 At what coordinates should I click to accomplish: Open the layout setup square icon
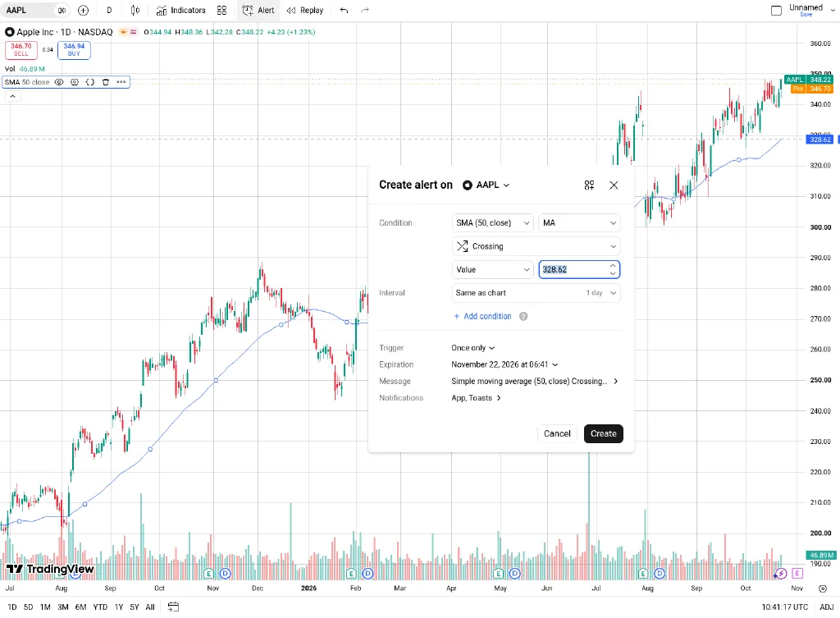pos(776,10)
